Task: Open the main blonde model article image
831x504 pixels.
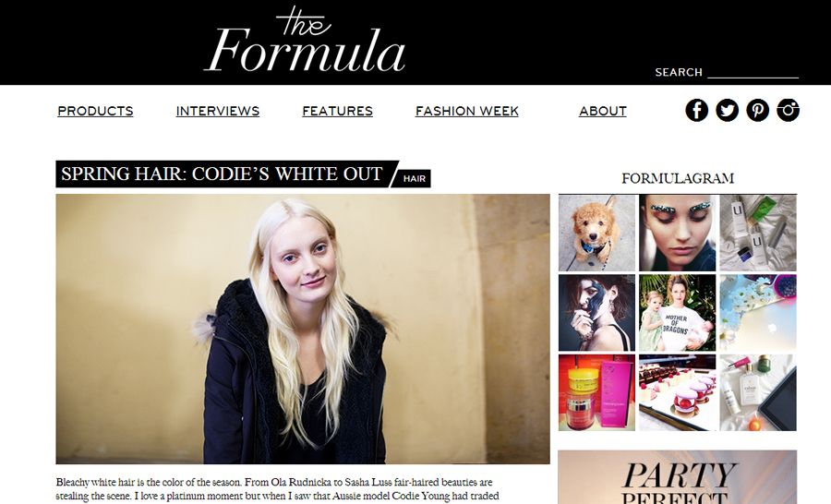Action: pyautogui.click(x=303, y=330)
